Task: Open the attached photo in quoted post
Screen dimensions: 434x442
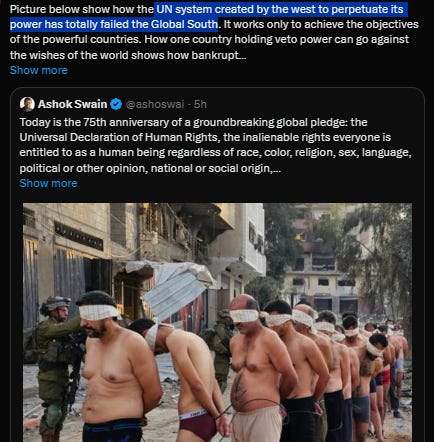Action: point(217,322)
